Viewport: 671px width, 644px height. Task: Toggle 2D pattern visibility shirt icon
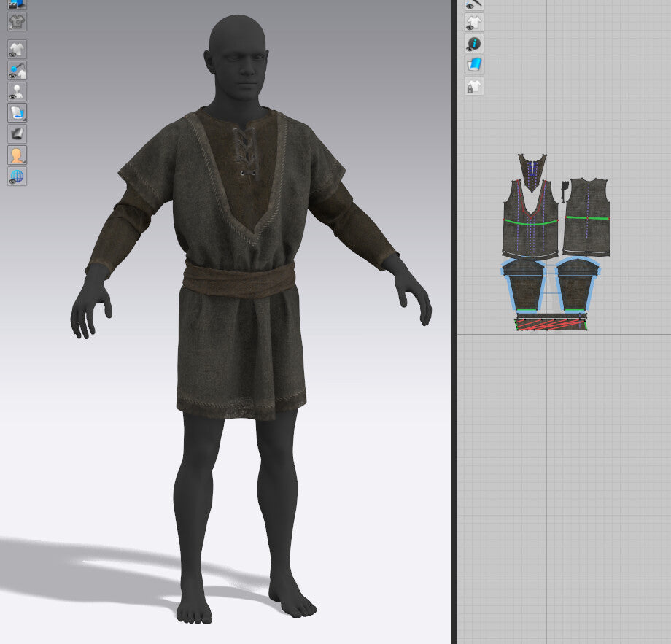pyautogui.click(x=474, y=23)
